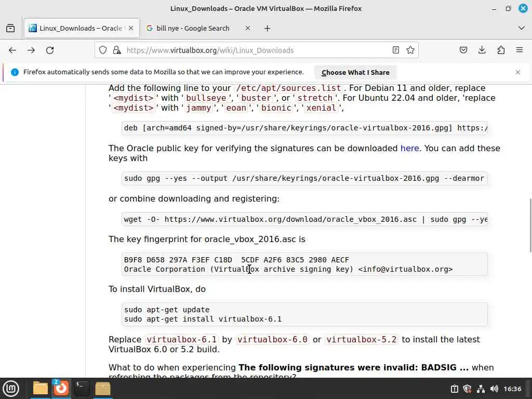Click the 'virtualbox-5.2' code text
532x399 pixels.
pyautogui.click(x=362, y=340)
